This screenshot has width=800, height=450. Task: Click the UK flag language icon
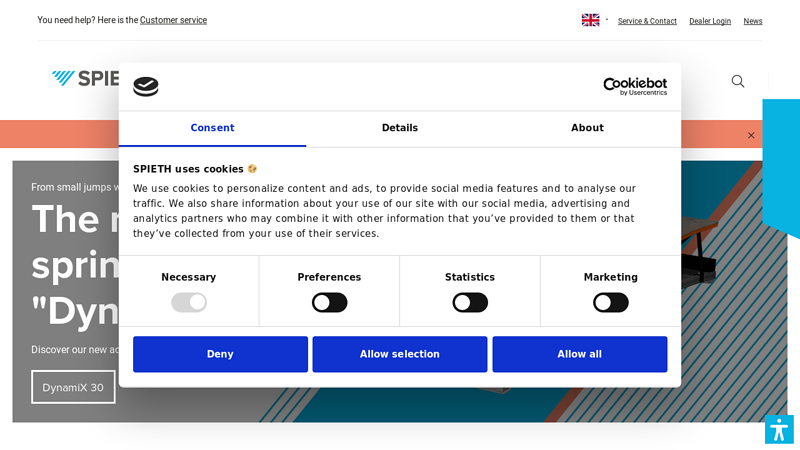(591, 20)
